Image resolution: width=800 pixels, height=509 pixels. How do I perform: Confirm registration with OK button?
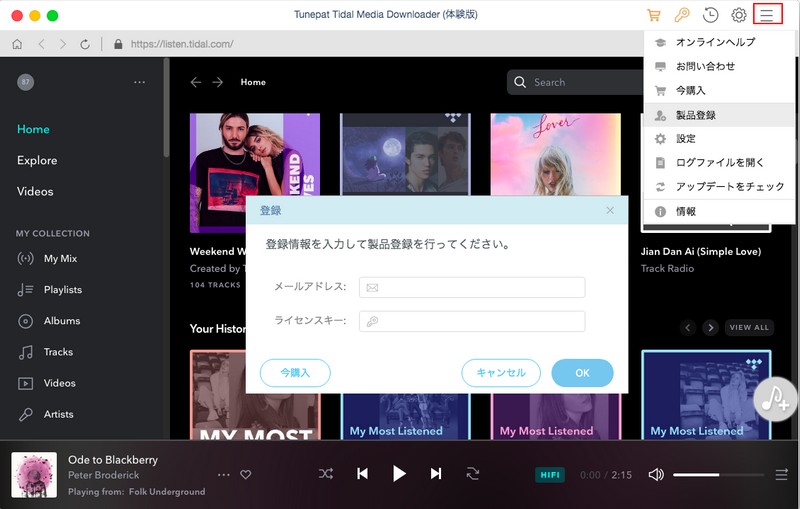click(582, 373)
